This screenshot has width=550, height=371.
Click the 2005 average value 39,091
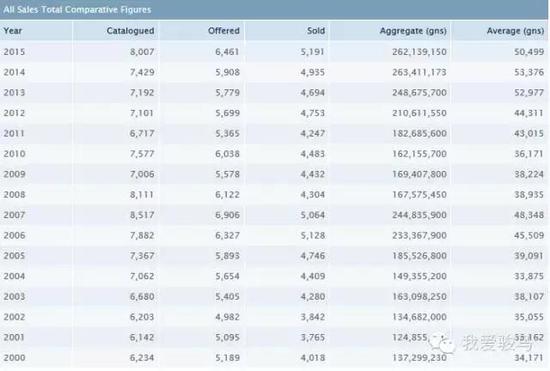[x=529, y=256]
